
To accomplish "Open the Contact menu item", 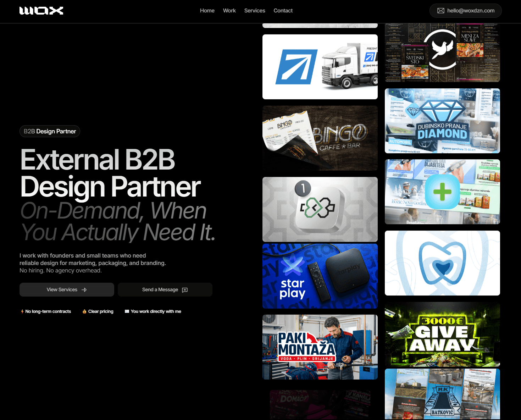I will [283, 11].
